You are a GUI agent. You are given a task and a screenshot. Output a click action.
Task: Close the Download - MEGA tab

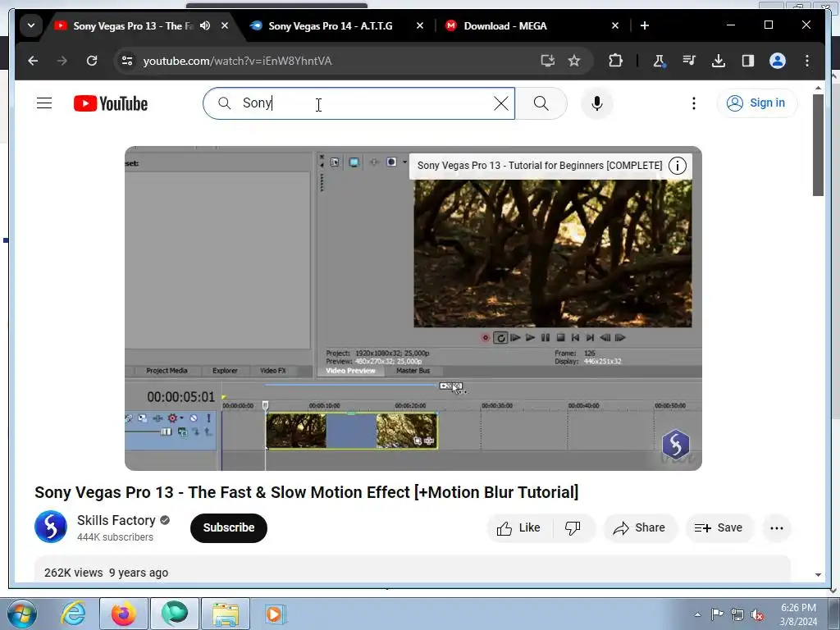(615, 25)
